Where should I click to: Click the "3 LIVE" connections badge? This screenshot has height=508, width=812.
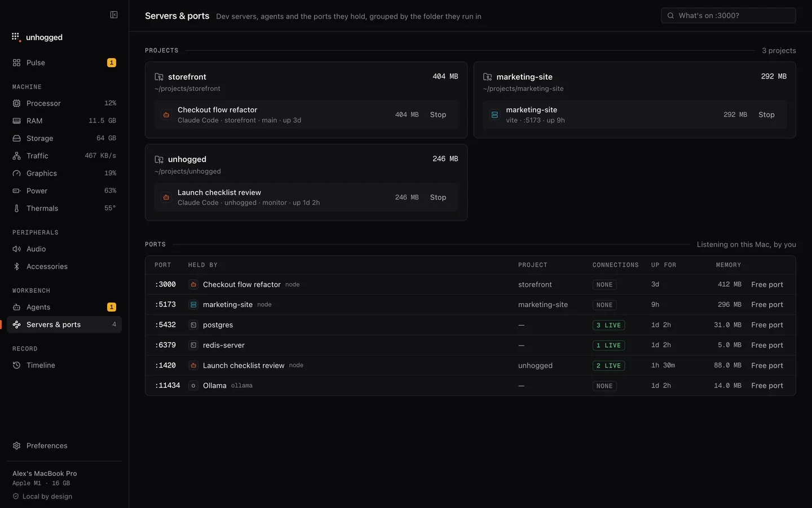click(x=608, y=325)
